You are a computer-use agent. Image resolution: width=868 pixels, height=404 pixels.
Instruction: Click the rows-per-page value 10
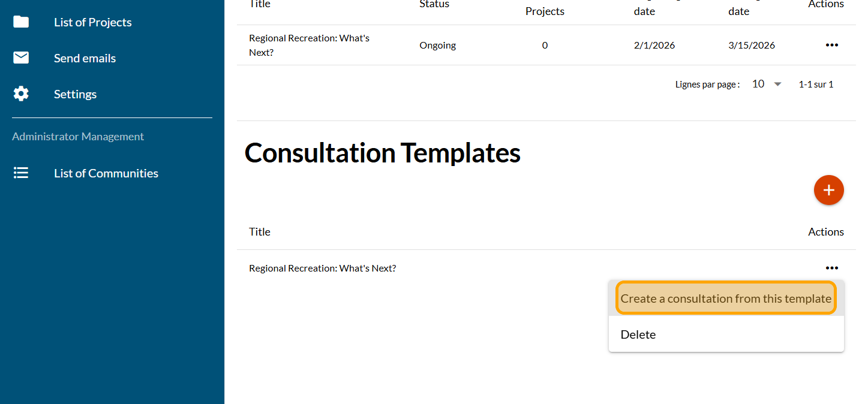(x=758, y=85)
